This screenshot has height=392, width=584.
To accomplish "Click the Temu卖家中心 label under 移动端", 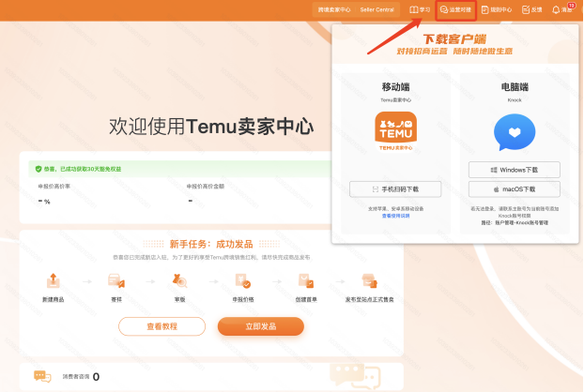I will click(395, 100).
